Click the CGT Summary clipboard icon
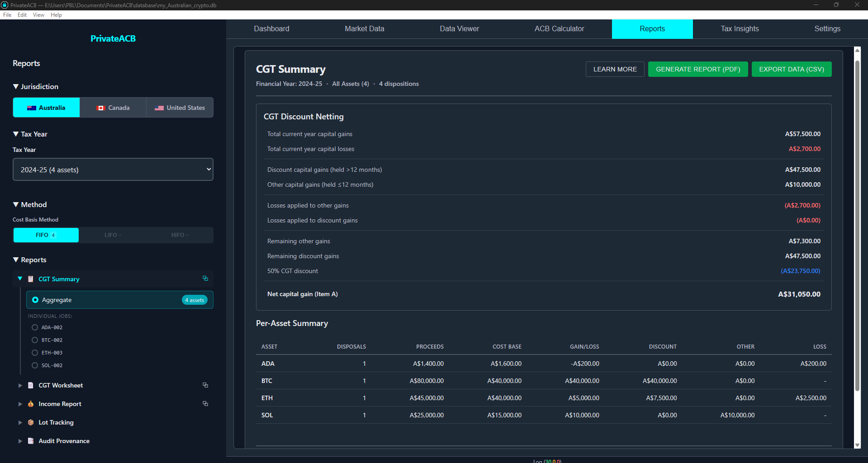 31,279
